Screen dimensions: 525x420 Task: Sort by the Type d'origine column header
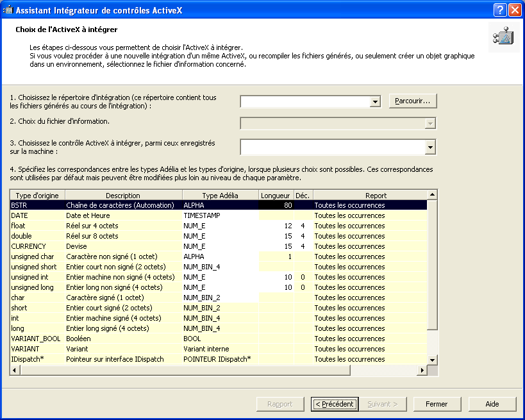point(37,195)
